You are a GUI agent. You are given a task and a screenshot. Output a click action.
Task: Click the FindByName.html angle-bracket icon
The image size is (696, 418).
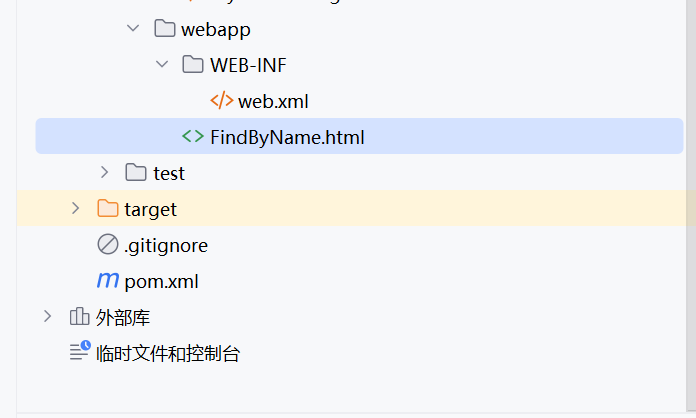click(x=193, y=137)
